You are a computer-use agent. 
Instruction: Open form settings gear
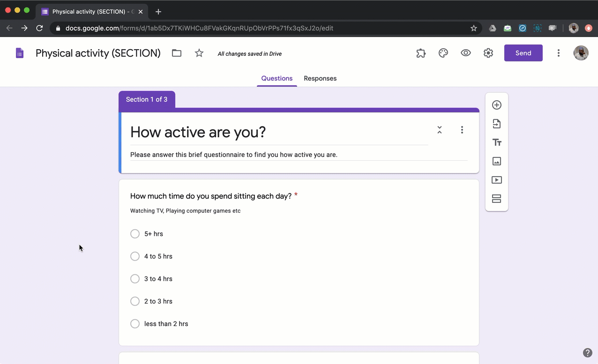(488, 53)
